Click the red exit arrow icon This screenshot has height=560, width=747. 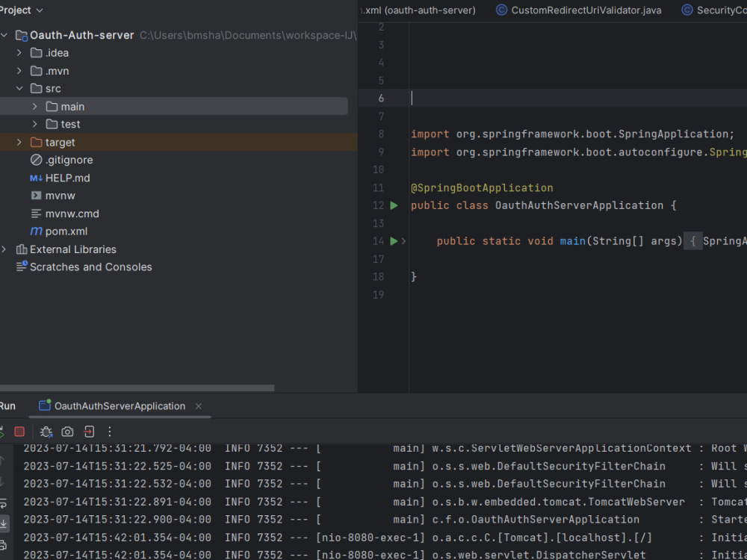[89, 432]
